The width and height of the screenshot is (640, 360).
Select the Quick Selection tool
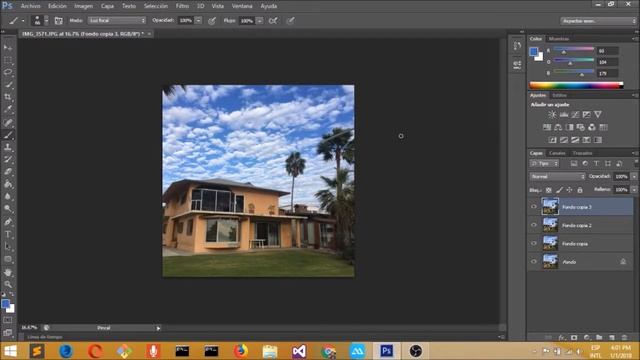click(8, 85)
